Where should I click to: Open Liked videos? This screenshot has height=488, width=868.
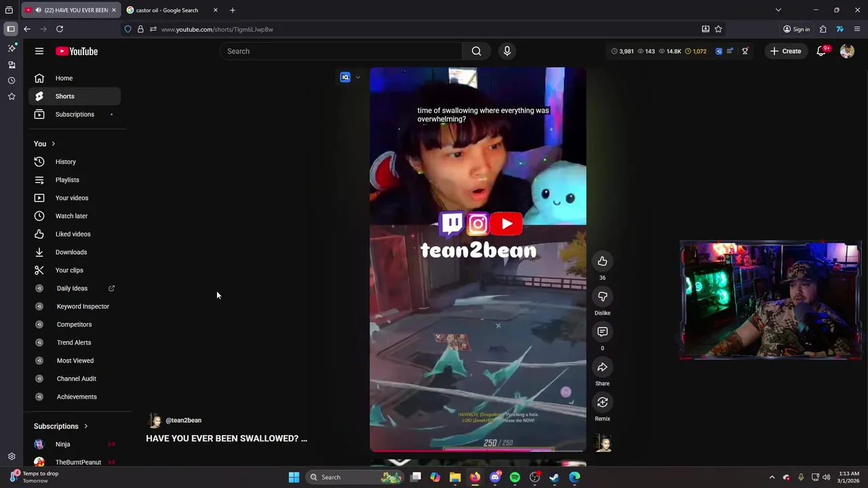point(75,234)
